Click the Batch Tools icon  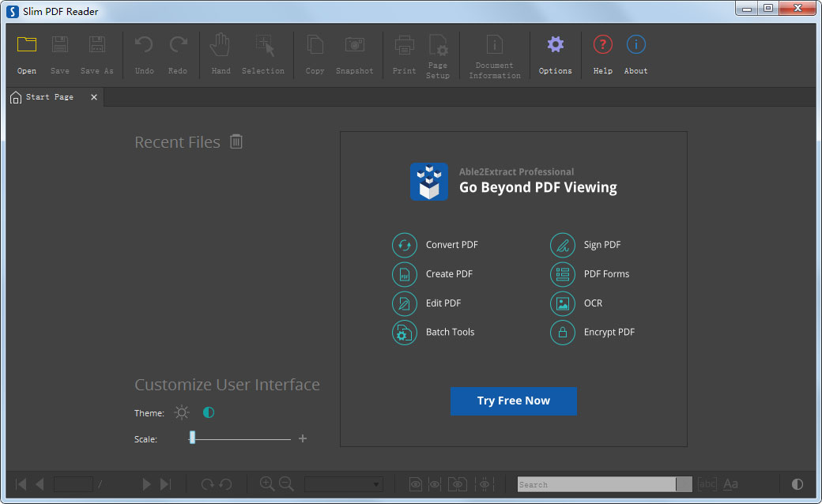click(405, 333)
